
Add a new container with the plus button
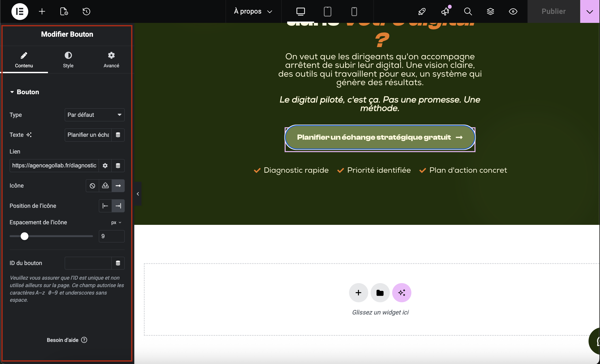pos(359,293)
